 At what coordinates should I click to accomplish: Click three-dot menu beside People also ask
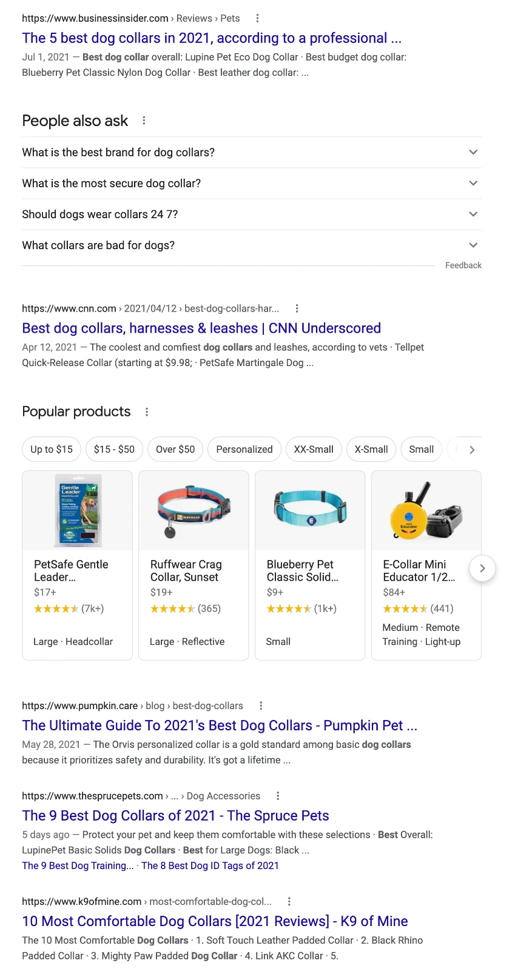coord(144,121)
